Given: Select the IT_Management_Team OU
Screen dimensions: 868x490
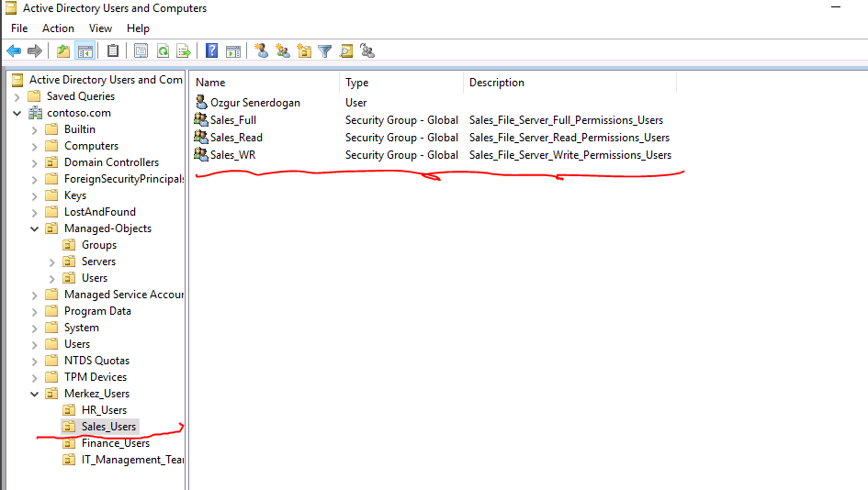Looking at the screenshot, I should tap(133, 460).
